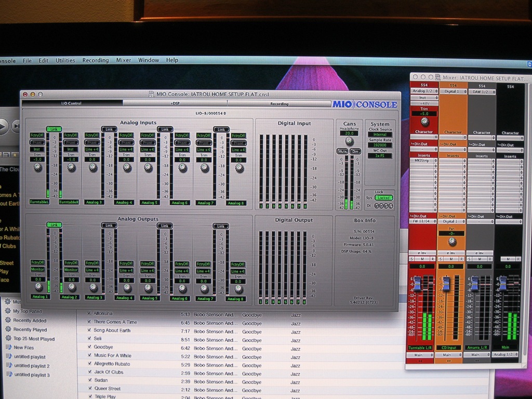Screen dimensions: 532x399
Task: Uncheck the Alfonsina track checkbox in iTunes
Action: click(x=89, y=313)
